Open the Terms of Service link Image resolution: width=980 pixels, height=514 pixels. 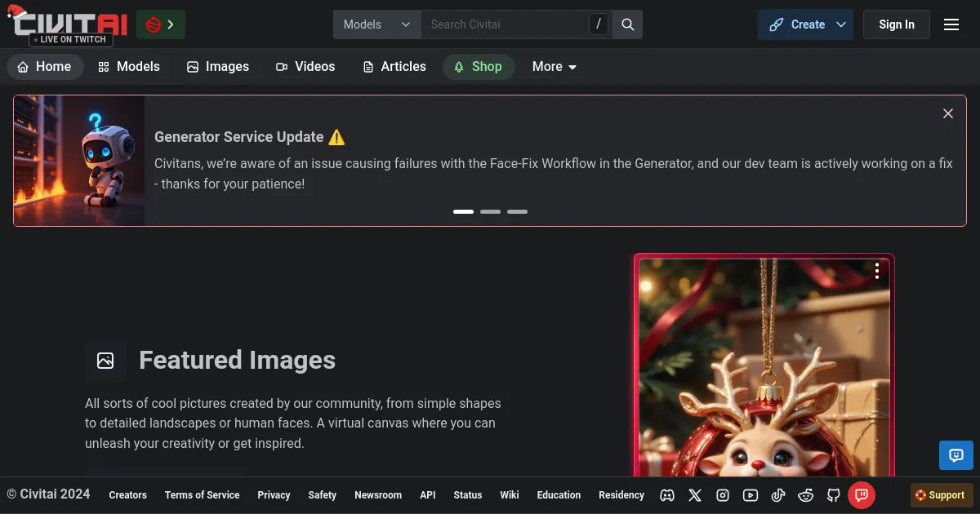[x=202, y=495]
